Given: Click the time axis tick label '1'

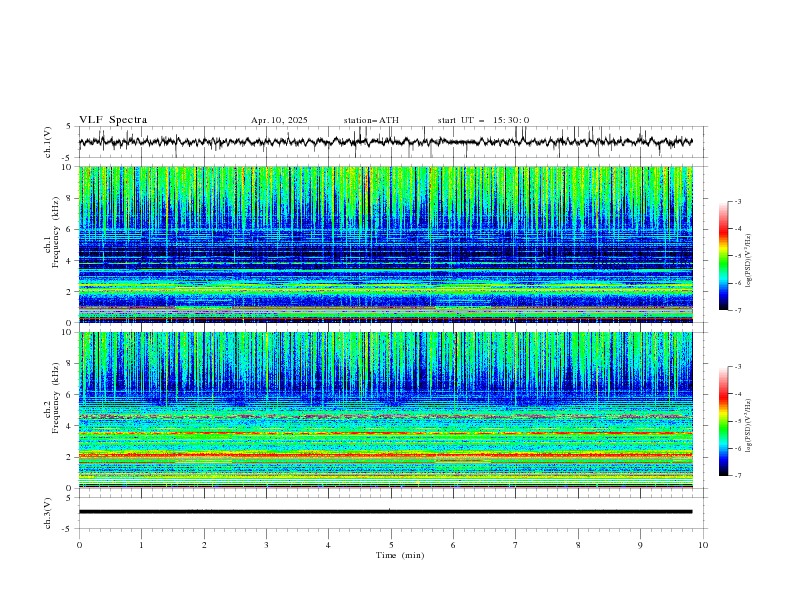Looking at the screenshot, I should click(x=141, y=545).
